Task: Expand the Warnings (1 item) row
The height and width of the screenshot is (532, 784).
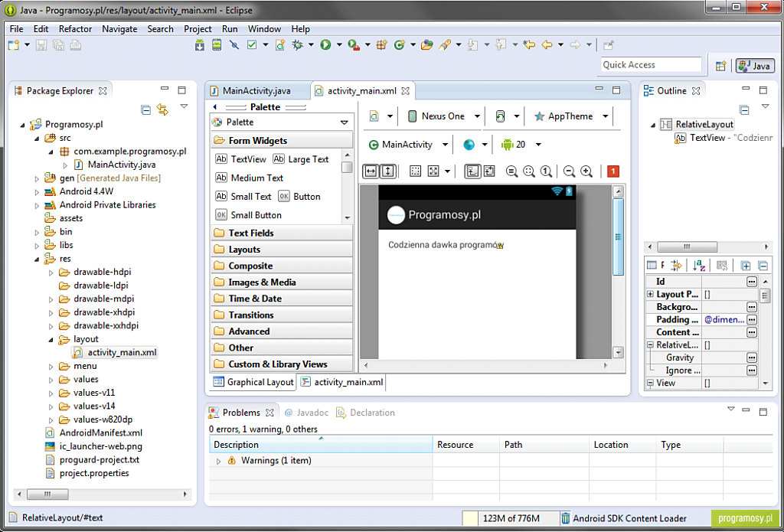Action: pyautogui.click(x=218, y=461)
